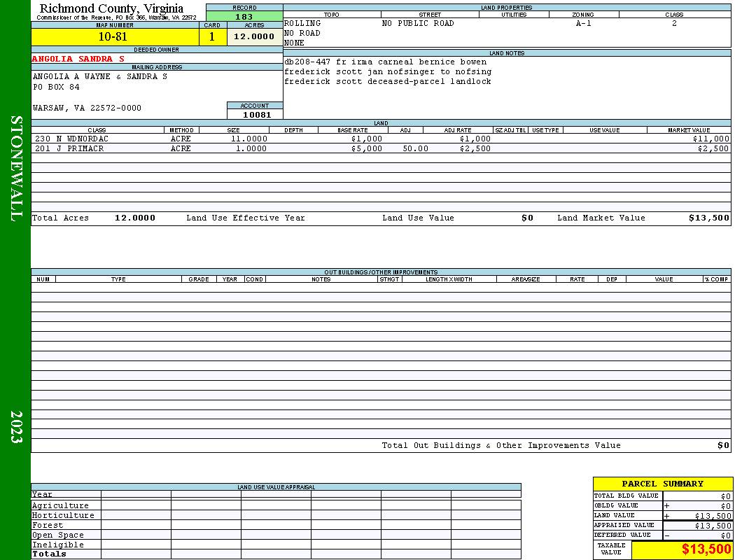Click OUT BUILDINGS/OTHER IMPROVEMENTS header
The image size is (735, 560).
(381, 272)
